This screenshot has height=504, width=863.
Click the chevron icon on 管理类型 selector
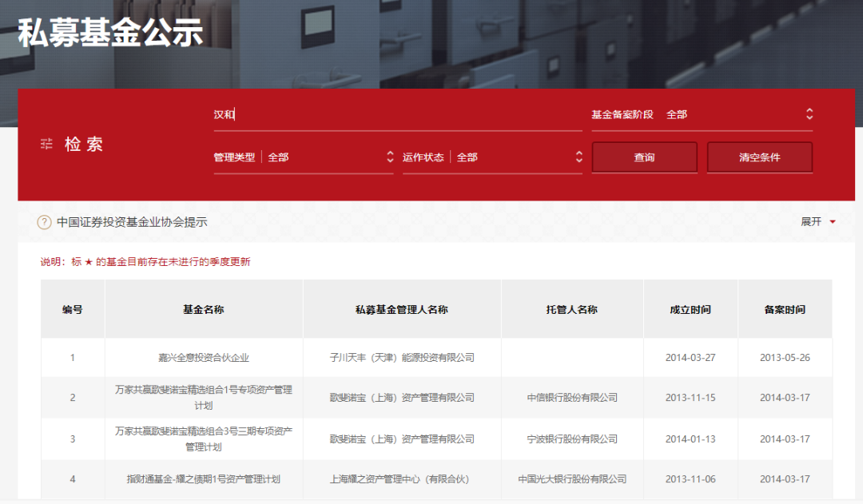(x=390, y=157)
